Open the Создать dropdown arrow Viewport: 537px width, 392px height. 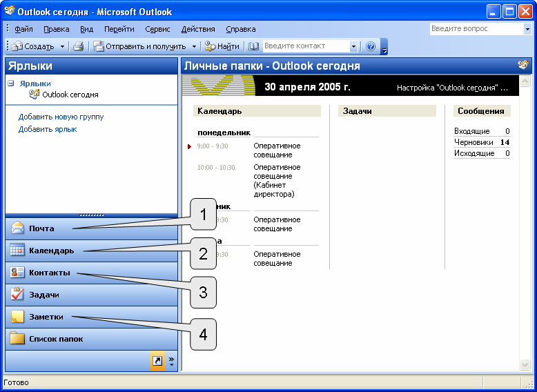(x=62, y=46)
